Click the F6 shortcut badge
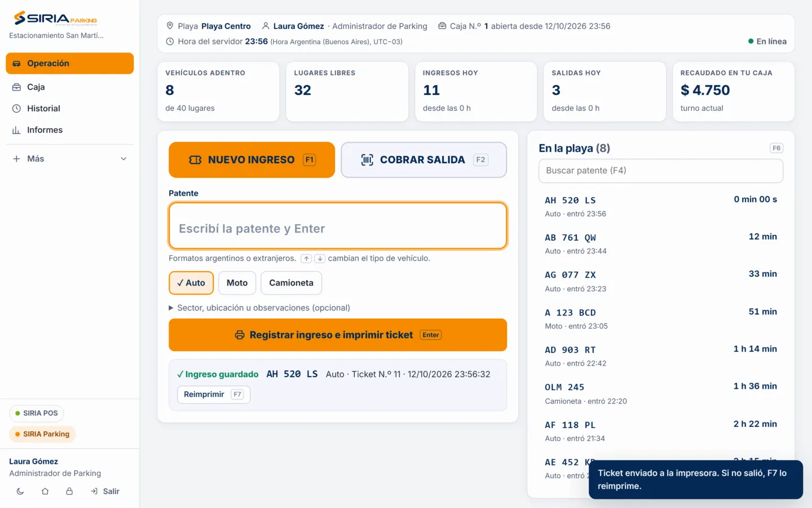This screenshot has width=812, height=508. (776, 148)
